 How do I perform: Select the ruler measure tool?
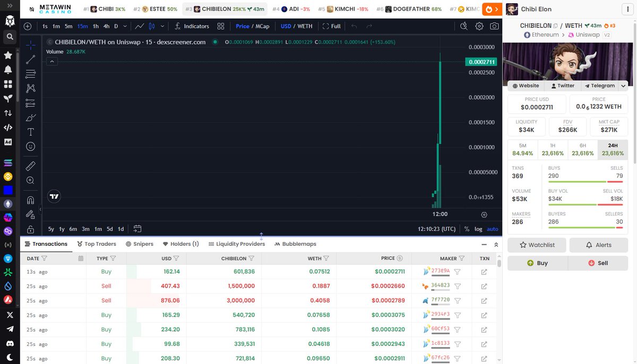(x=30, y=166)
